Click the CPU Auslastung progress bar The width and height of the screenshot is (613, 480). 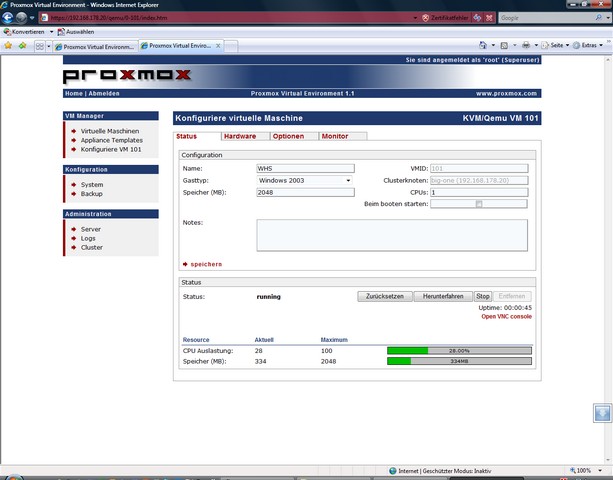pos(459,351)
